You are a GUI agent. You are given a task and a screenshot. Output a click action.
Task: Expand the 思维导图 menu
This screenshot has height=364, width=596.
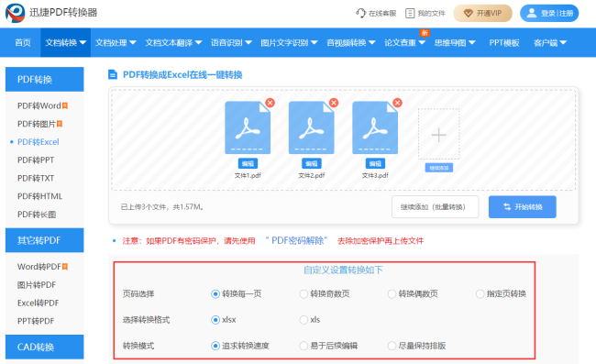(455, 42)
